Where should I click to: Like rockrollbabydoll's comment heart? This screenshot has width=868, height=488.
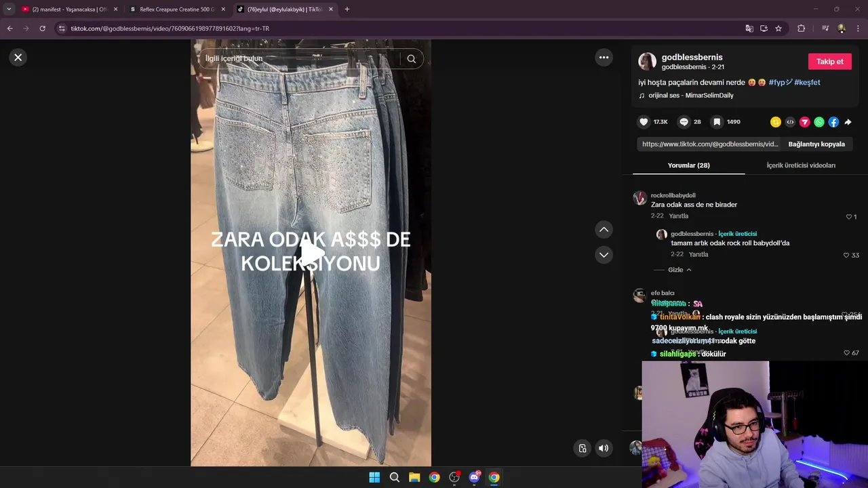pos(848,217)
